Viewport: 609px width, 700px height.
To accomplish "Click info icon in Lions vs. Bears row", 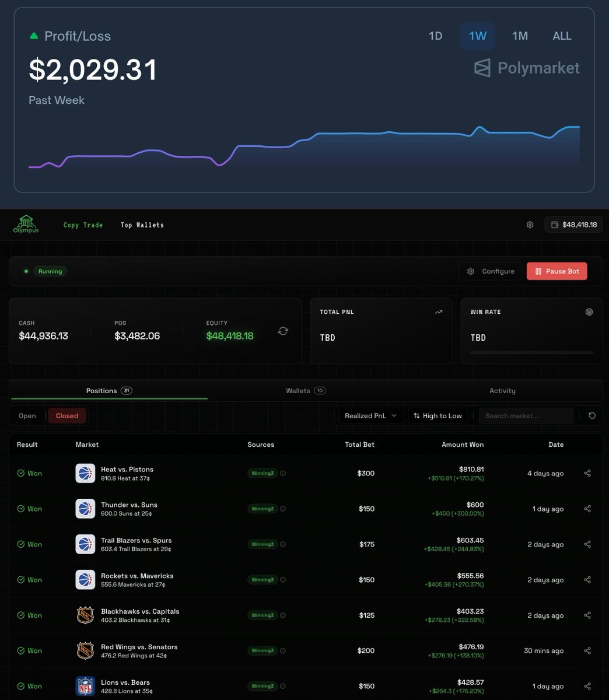I will tap(283, 687).
